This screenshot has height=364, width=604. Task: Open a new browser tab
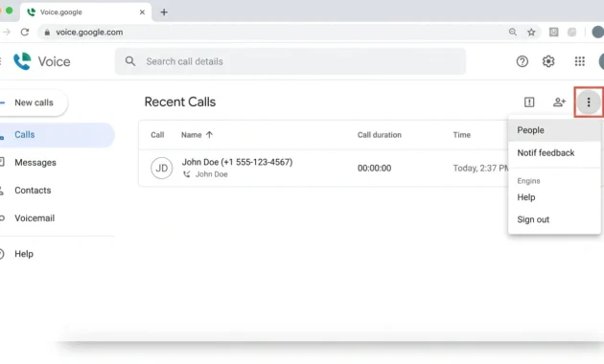pyautogui.click(x=164, y=12)
